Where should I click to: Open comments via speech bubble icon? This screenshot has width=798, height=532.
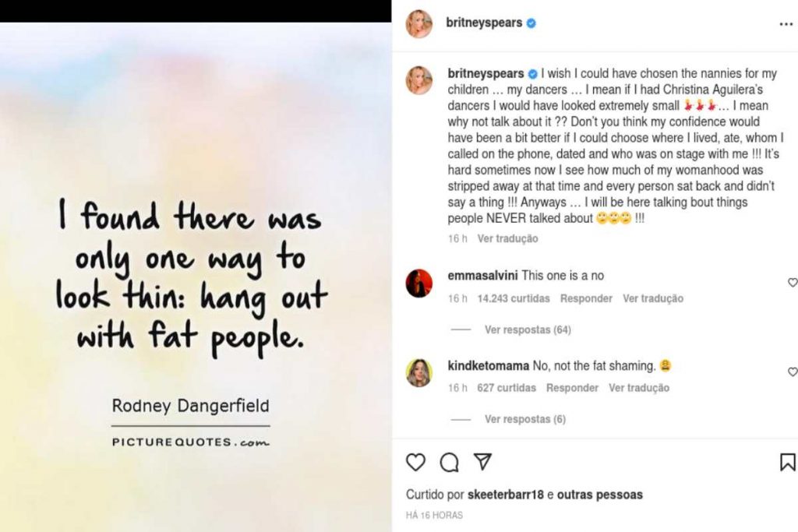click(x=449, y=463)
